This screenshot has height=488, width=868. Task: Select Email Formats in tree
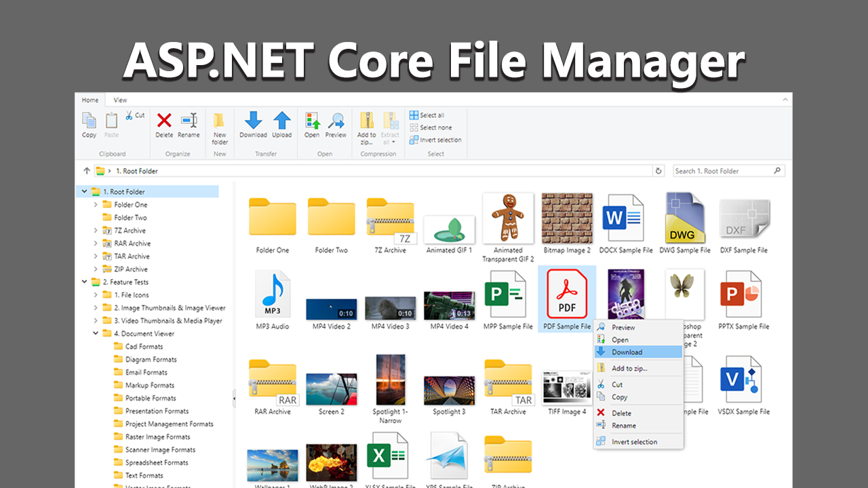pyautogui.click(x=146, y=372)
